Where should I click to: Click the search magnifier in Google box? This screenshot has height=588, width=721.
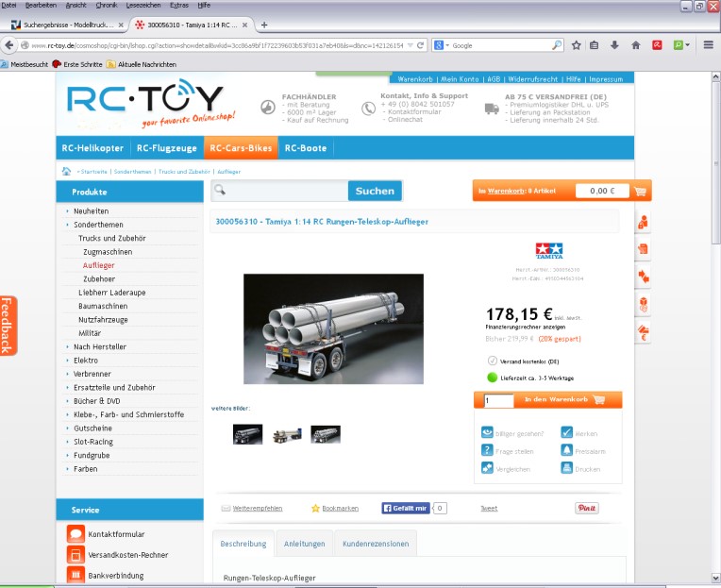click(x=557, y=45)
